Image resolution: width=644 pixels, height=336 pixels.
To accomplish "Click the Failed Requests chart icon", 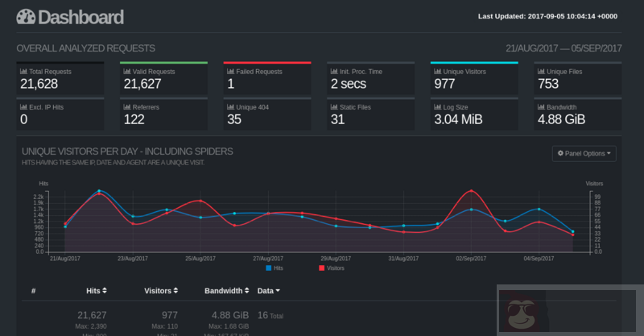I will [229, 72].
